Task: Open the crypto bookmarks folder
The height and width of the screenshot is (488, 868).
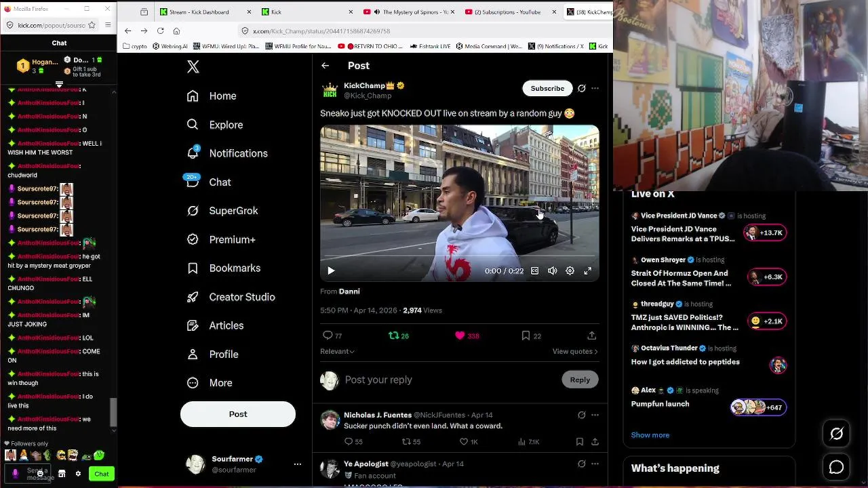Action: tap(135, 46)
